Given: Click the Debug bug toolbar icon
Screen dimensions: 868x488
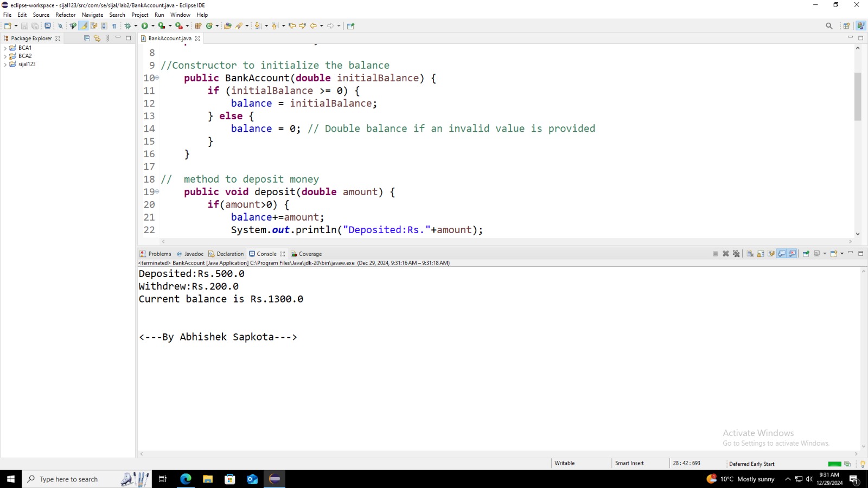Looking at the screenshot, I should tap(128, 25).
